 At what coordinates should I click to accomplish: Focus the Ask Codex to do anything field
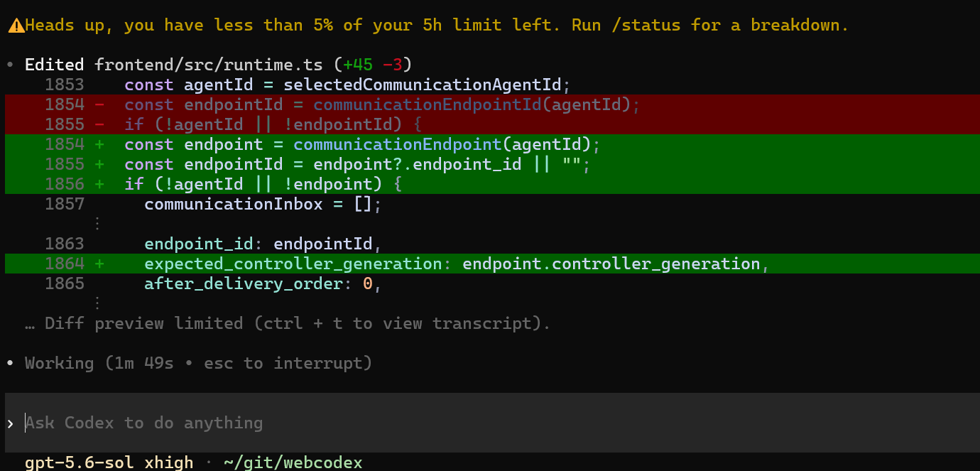(x=490, y=423)
